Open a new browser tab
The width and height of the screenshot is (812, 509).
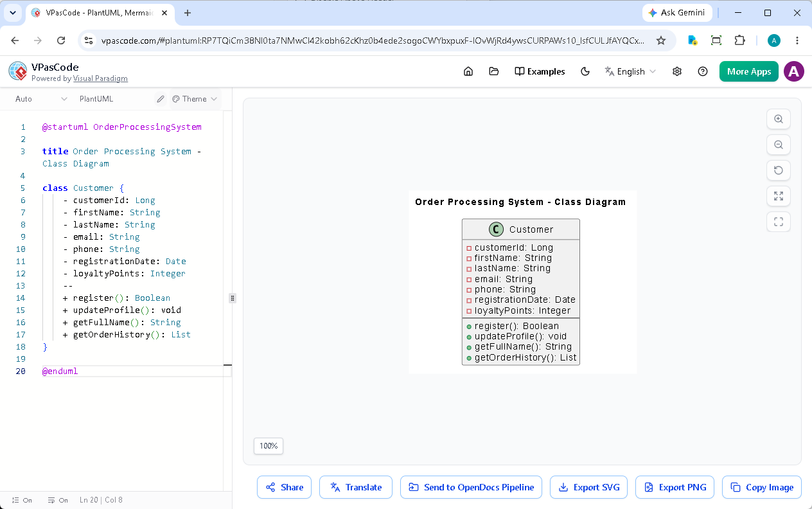coord(188,13)
